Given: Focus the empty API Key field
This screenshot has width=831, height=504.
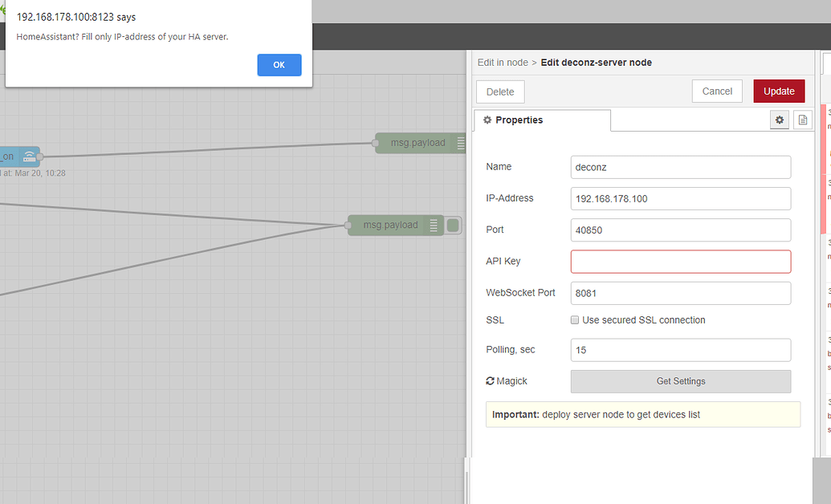Looking at the screenshot, I should click(680, 262).
